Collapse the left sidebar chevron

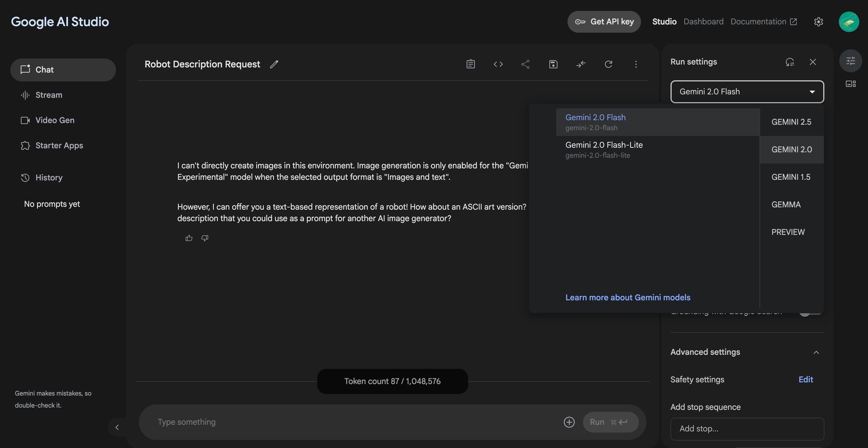117,427
